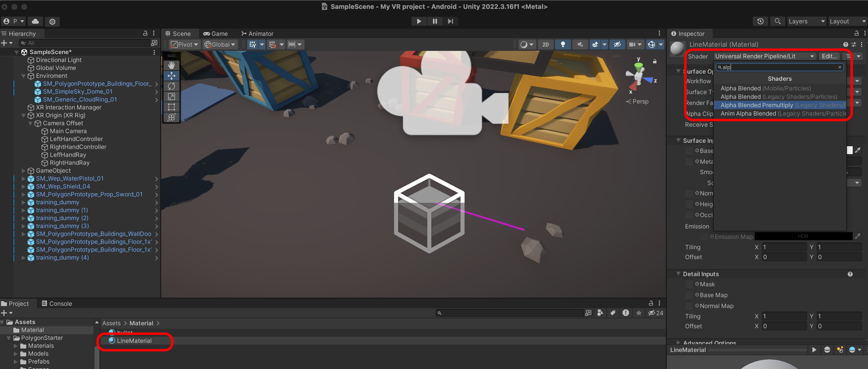Click the Emission Map HDR color field
This screenshot has height=369, width=868.
point(803,236)
